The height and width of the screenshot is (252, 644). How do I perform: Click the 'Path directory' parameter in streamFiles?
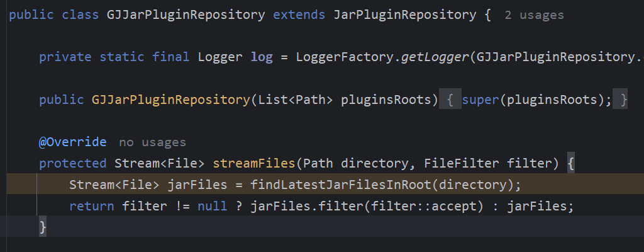(x=356, y=163)
